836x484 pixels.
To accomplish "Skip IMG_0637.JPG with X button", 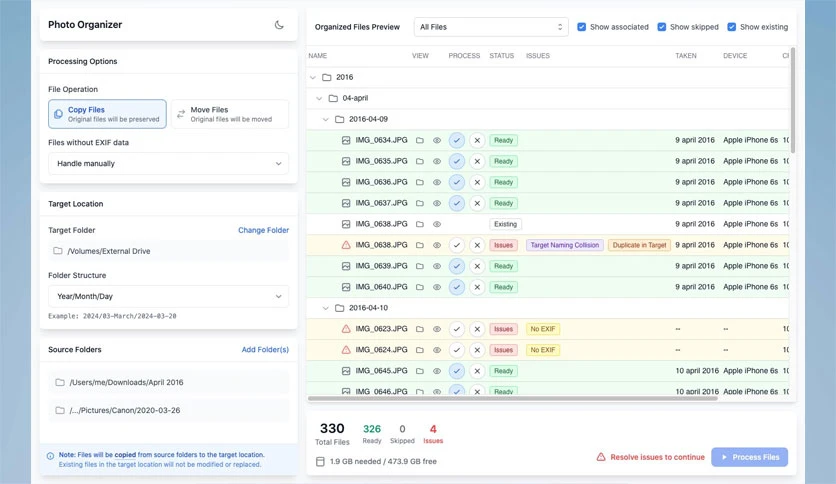I will [477, 203].
